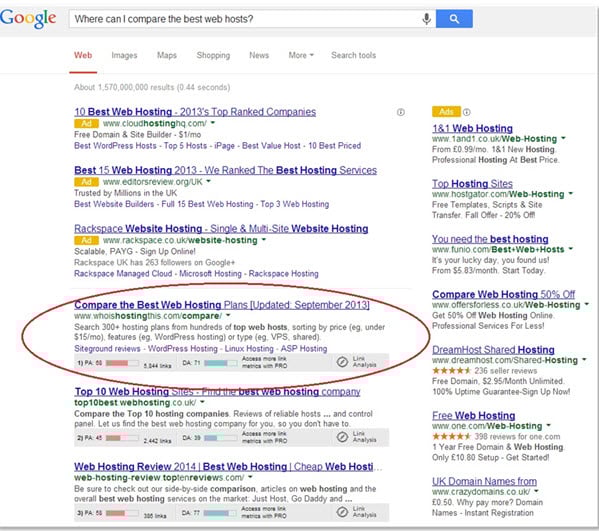Expand arrow next to top10bestwebhosting.co.uk URL
The width and height of the screenshot is (599, 531).
(x=202, y=402)
